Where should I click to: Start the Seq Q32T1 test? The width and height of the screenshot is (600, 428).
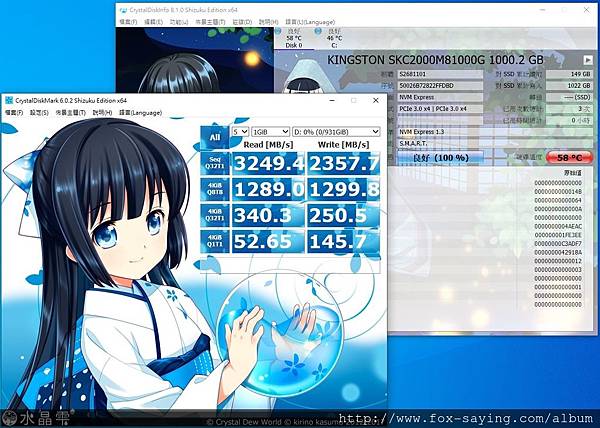[x=215, y=163]
